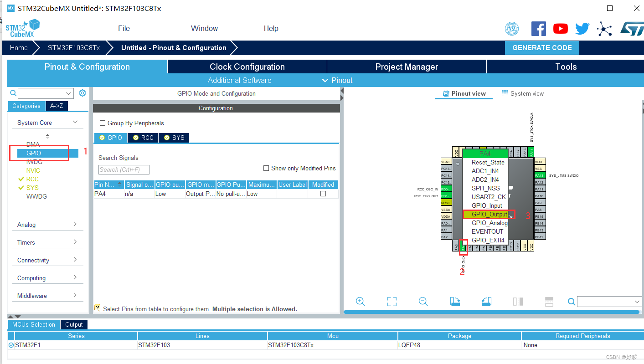Open the ST Facebook page icon
The image size is (644, 364).
pos(539,29)
